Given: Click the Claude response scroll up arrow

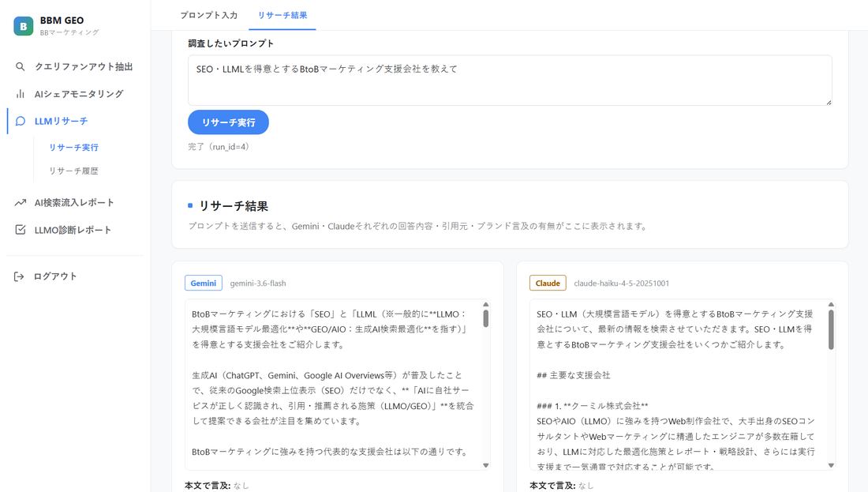Looking at the screenshot, I should [830, 304].
